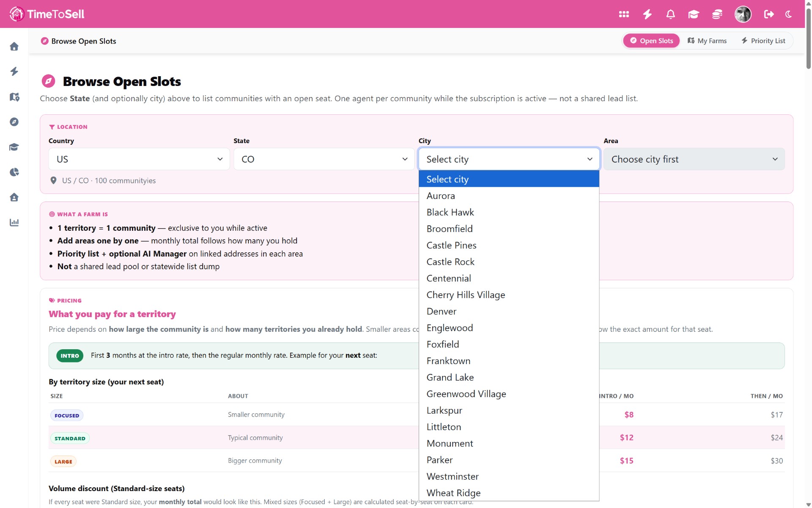Click the compass icon beside Browse Open Slots heading
Image resolution: width=812 pixels, height=508 pixels.
(x=48, y=81)
